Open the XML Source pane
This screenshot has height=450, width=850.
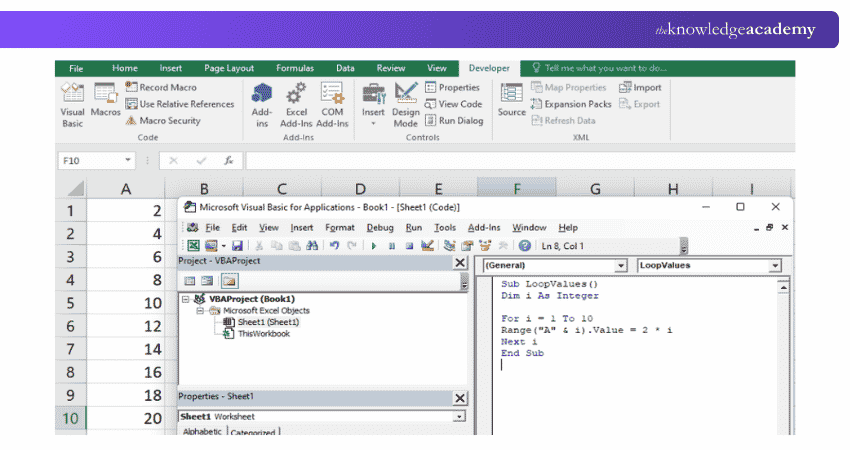coord(512,99)
